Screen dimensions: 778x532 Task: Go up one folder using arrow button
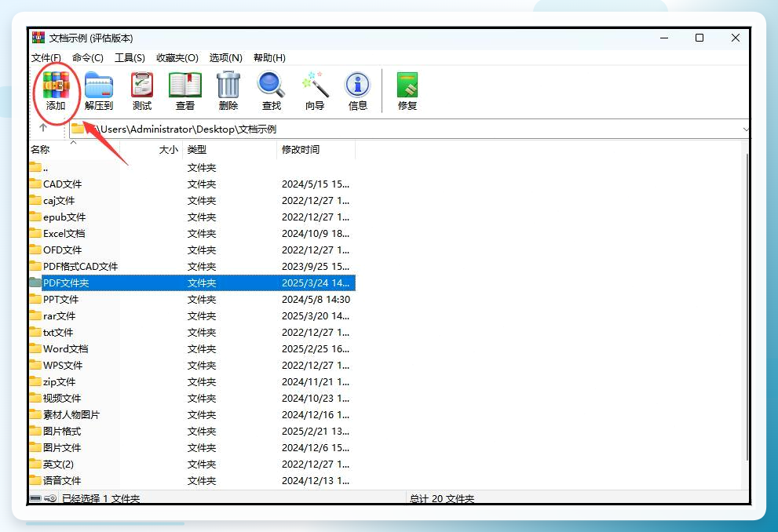click(43, 128)
